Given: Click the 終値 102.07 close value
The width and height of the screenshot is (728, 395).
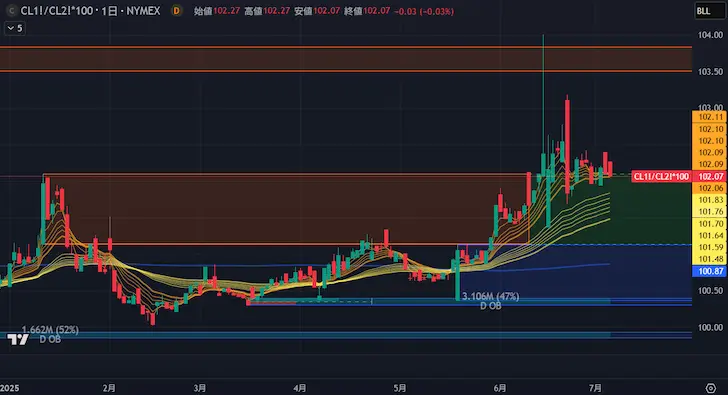Looking at the screenshot, I should 367,11.
